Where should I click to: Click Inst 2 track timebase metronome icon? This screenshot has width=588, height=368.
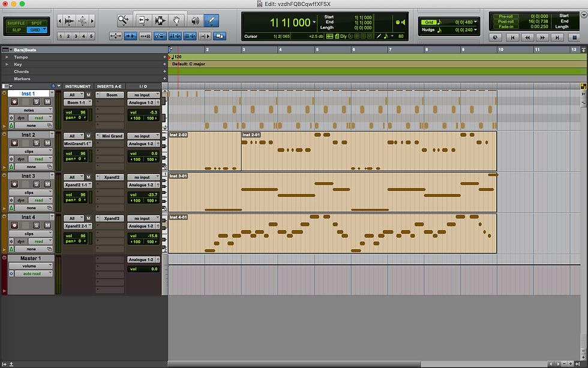click(11, 166)
